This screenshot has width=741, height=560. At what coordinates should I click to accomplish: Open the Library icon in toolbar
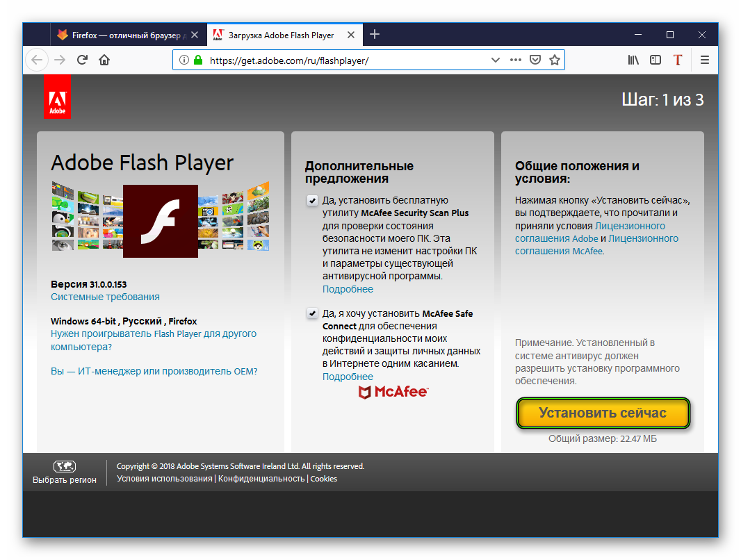633,60
